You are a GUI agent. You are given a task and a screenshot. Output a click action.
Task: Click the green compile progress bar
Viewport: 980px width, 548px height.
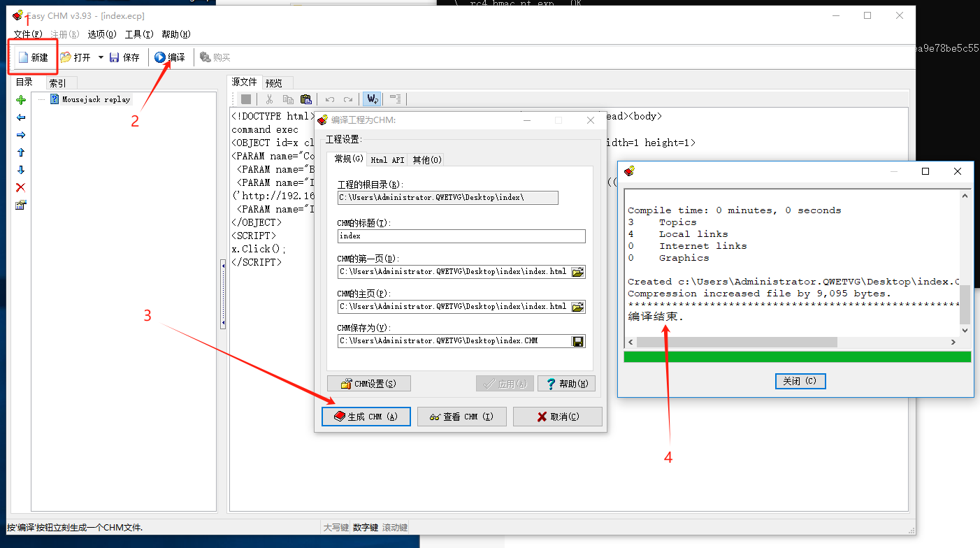tap(797, 356)
